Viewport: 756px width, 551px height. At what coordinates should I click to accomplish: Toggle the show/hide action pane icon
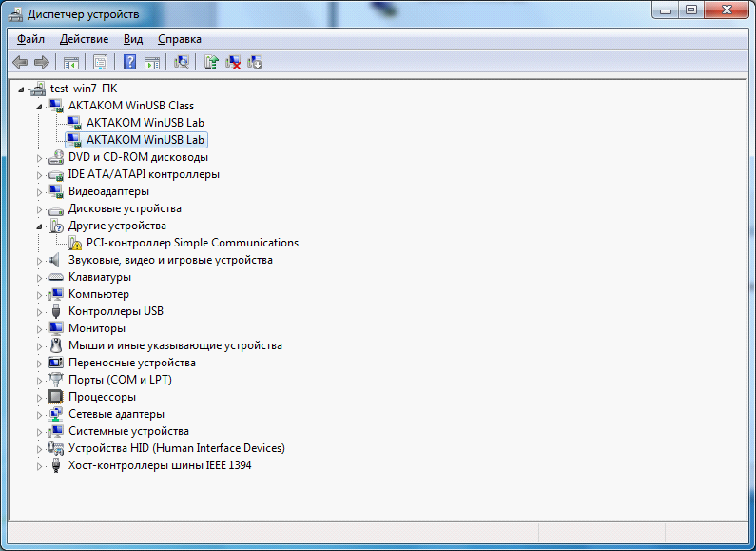coord(152,62)
